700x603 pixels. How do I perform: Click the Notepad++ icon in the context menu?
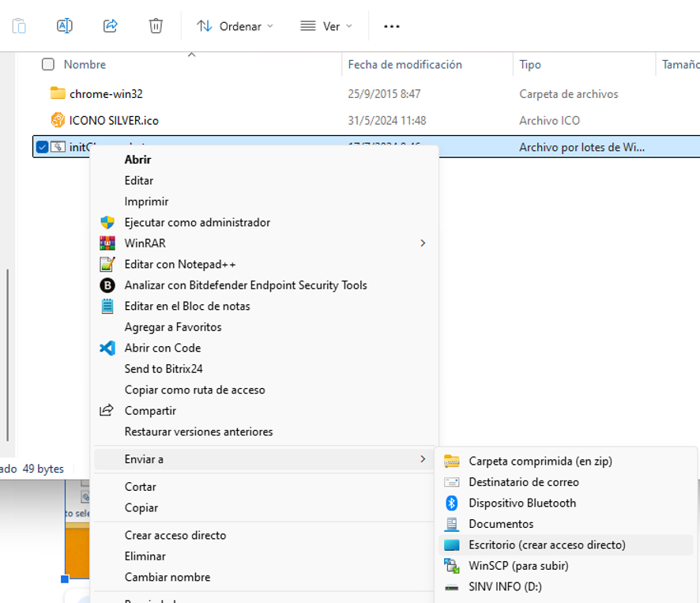click(x=107, y=264)
